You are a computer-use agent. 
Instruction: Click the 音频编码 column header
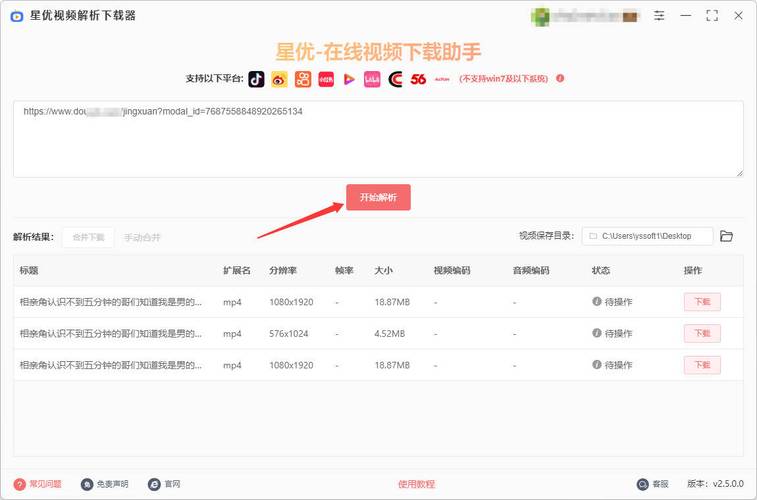[531, 270]
